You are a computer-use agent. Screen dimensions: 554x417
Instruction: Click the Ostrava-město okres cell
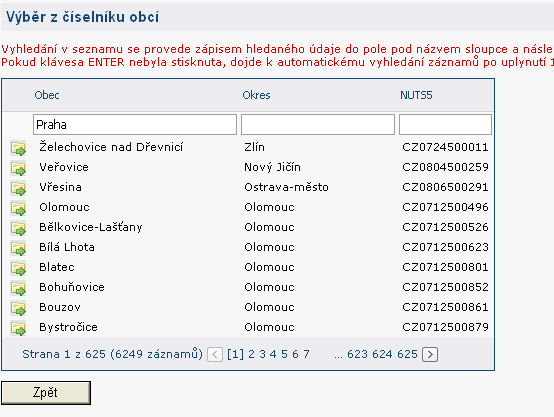[x=286, y=187]
